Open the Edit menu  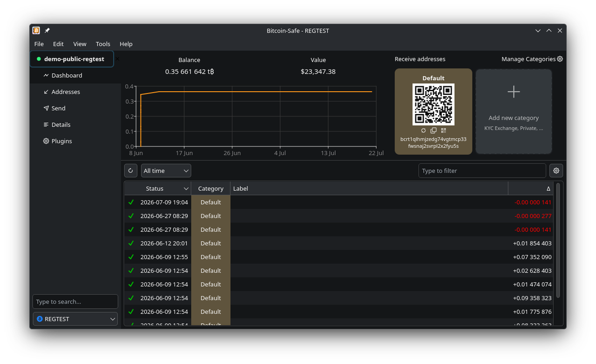pos(58,44)
